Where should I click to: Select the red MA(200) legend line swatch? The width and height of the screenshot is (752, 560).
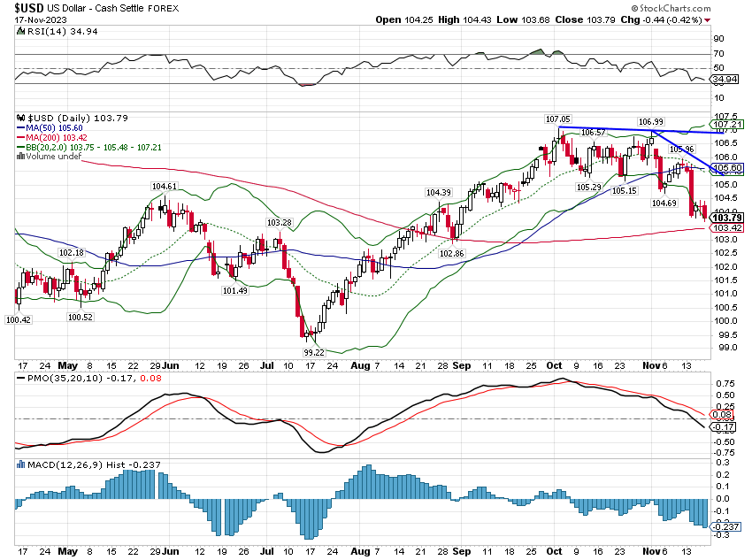pos(21,137)
